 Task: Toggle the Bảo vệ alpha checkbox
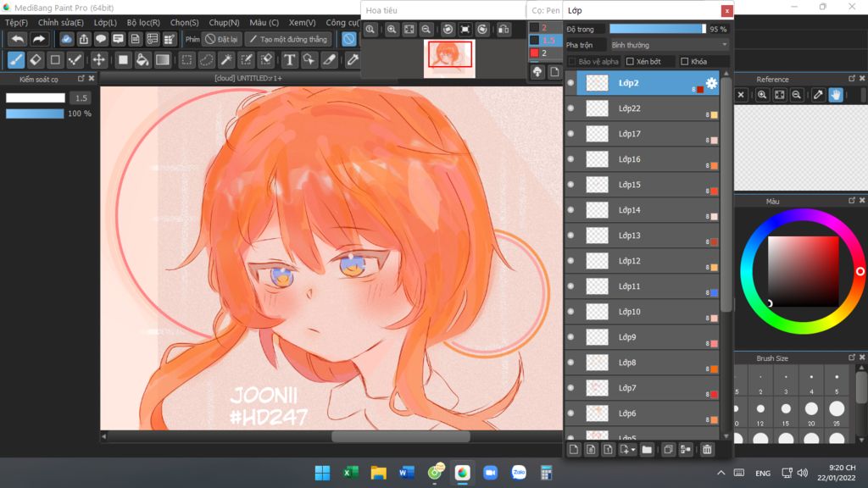coord(572,61)
